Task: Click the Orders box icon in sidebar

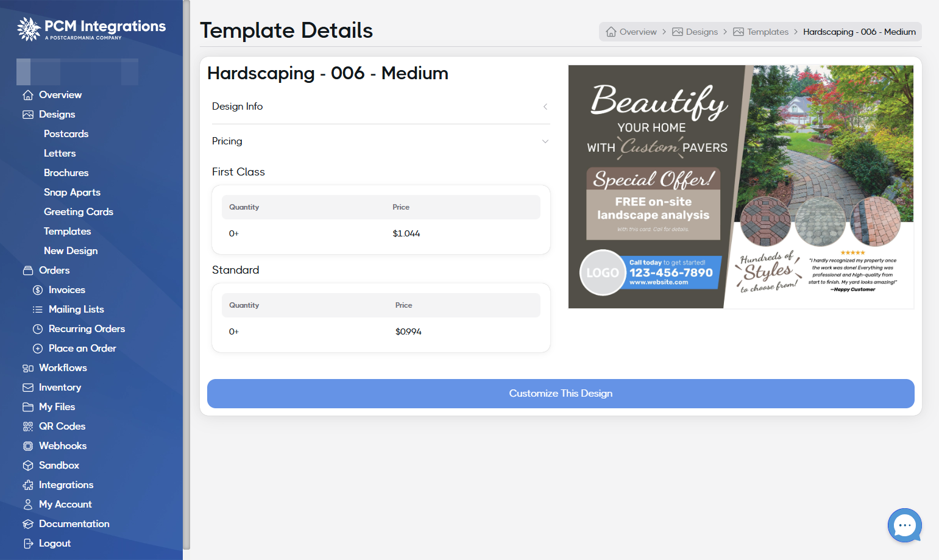Action: pyautogui.click(x=28, y=271)
